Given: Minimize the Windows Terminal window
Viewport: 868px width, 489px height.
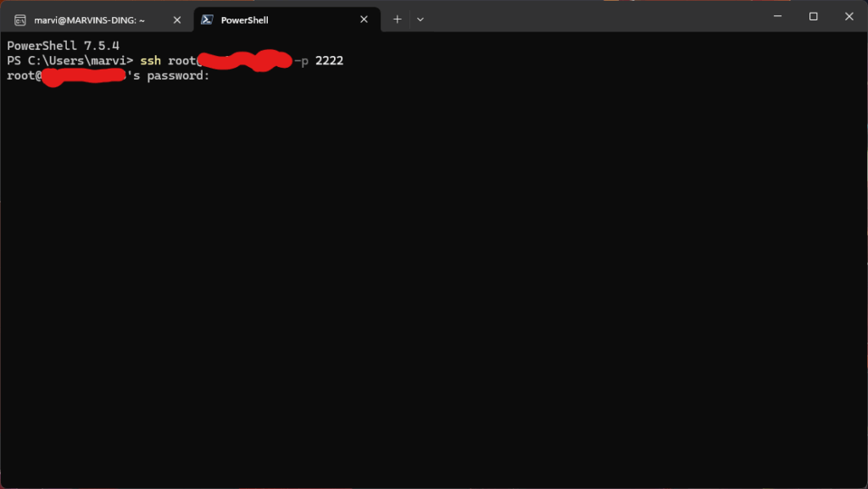Looking at the screenshot, I should tap(776, 15).
